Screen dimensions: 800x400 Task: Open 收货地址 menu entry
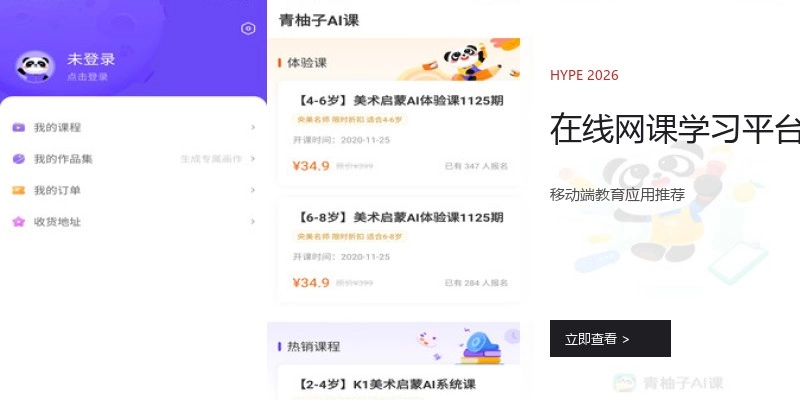pyautogui.click(x=133, y=221)
